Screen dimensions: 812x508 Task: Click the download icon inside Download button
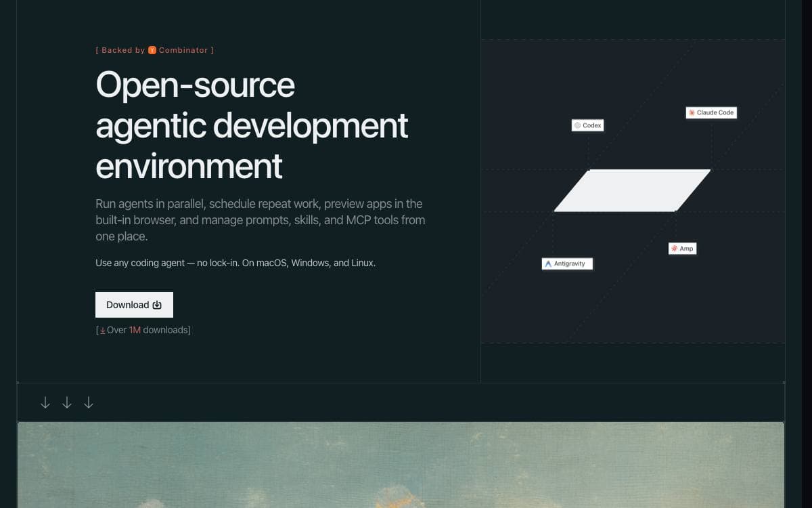[157, 305]
